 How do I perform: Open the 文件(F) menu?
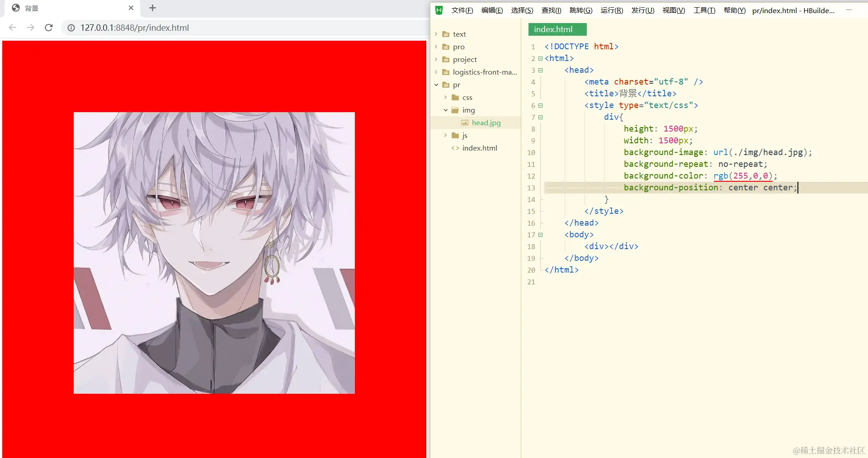462,10
